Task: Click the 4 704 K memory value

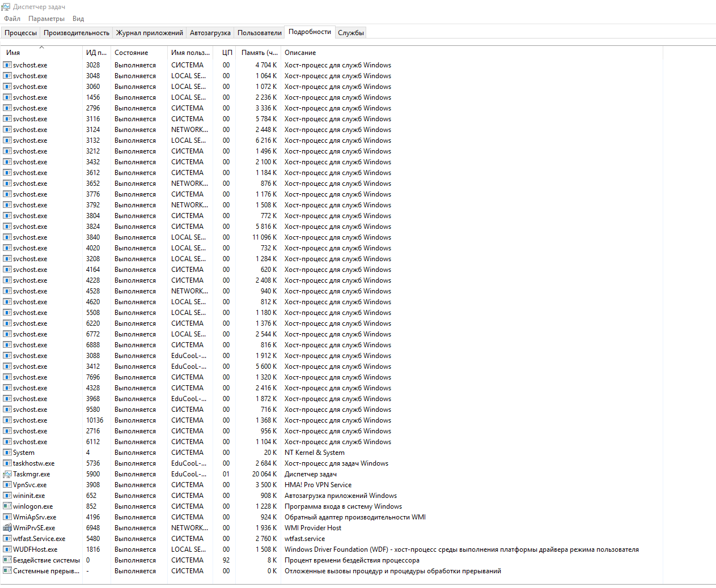Action: click(x=266, y=65)
